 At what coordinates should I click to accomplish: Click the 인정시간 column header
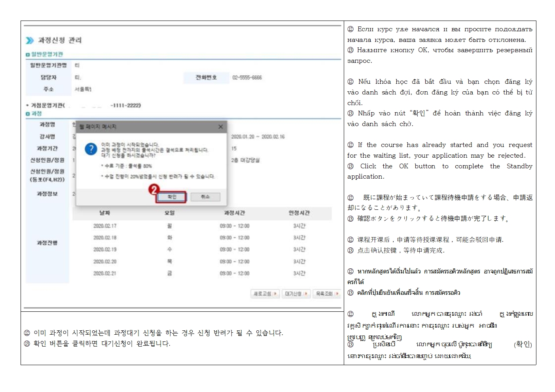pos(299,213)
